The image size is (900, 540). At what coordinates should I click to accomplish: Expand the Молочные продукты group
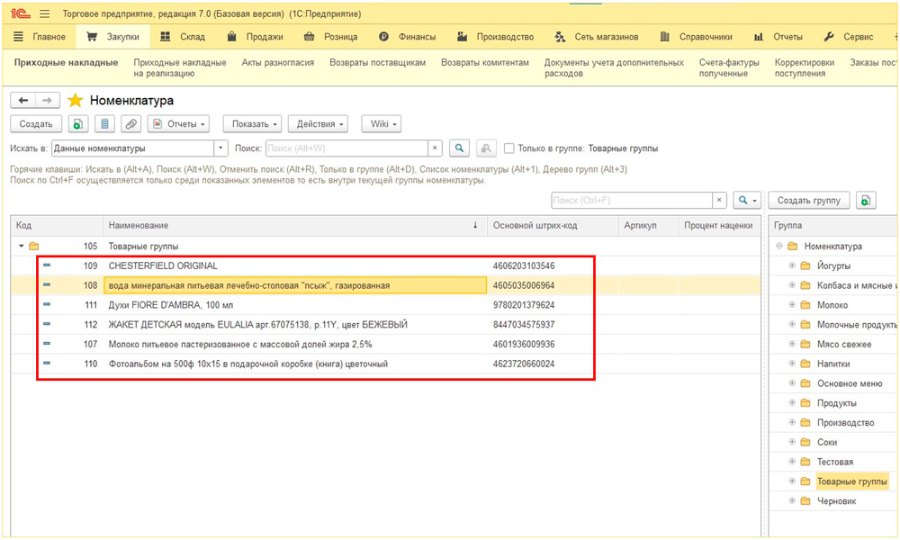[792, 324]
